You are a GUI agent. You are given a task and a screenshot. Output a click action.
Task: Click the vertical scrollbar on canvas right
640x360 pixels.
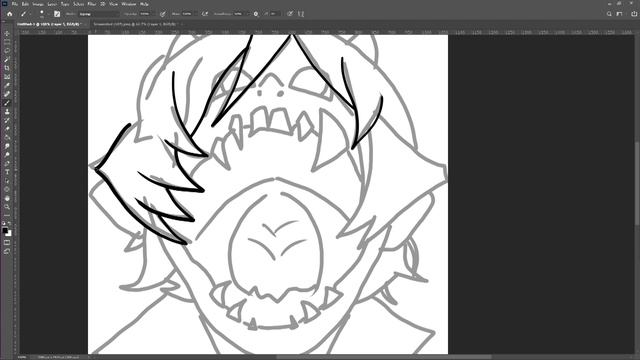coord(637,183)
